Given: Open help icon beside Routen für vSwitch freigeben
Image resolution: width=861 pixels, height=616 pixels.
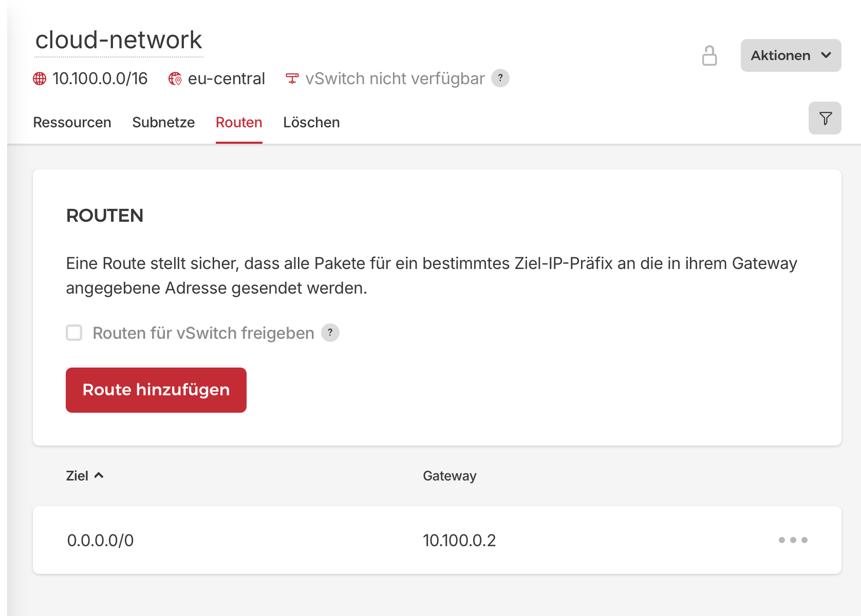Looking at the screenshot, I should click(x=330, y=333).
